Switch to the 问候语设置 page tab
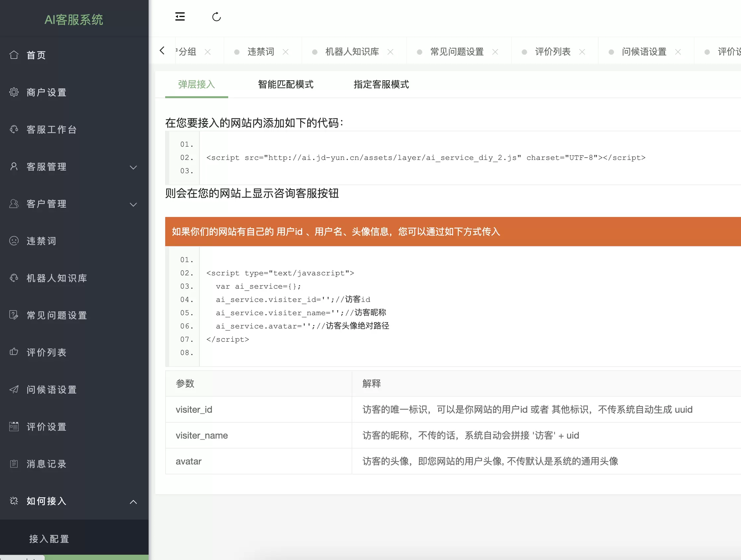741x560 pixels. pyautogui.click(x=644, y=52)
